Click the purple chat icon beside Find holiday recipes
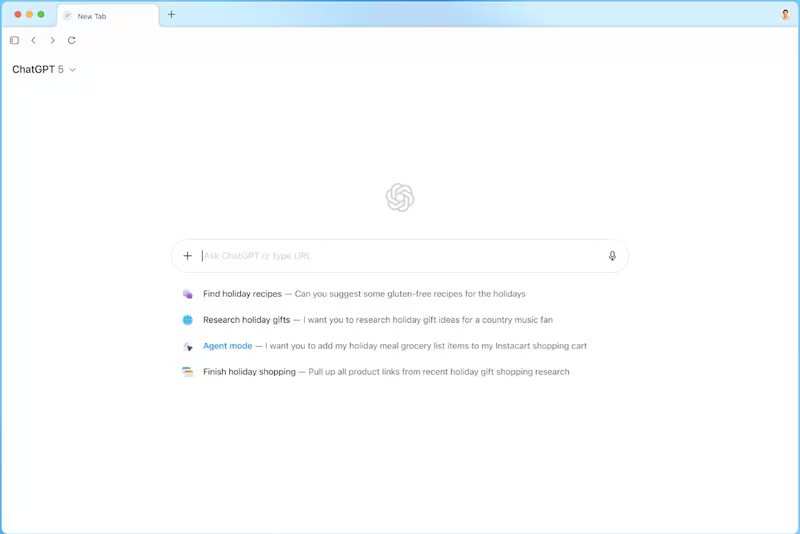Image resolution: width=800 pixels, height=534 pixels. 188,294
